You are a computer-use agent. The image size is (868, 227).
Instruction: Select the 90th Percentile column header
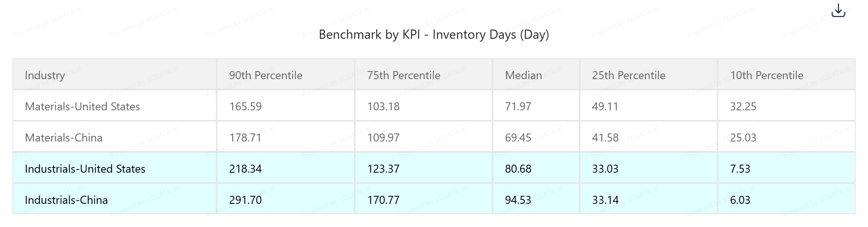[x=265, y=75]
